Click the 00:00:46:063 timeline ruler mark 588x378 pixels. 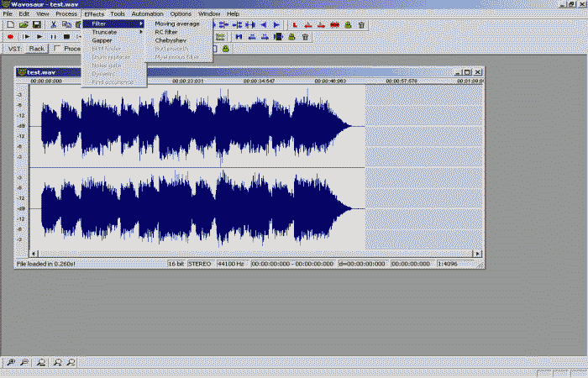point(332,81)
